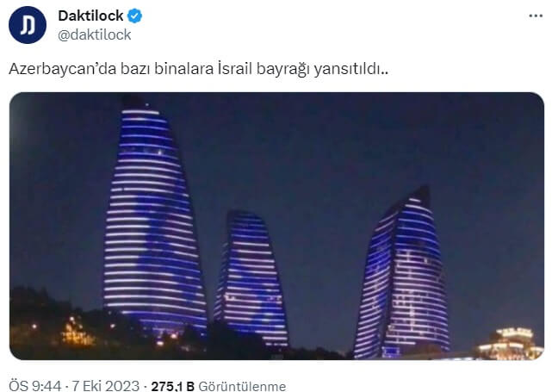This screenshot has height=392, width=552.
Task: Open the Daktilock profile avatar
Action: click(x=27, y=25)
